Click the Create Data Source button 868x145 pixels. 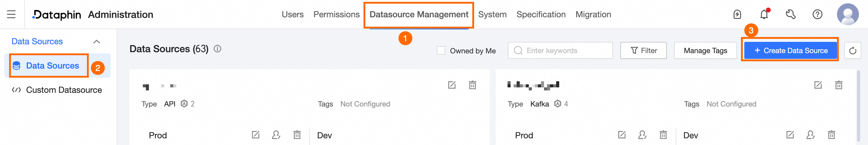click(790, 50)
